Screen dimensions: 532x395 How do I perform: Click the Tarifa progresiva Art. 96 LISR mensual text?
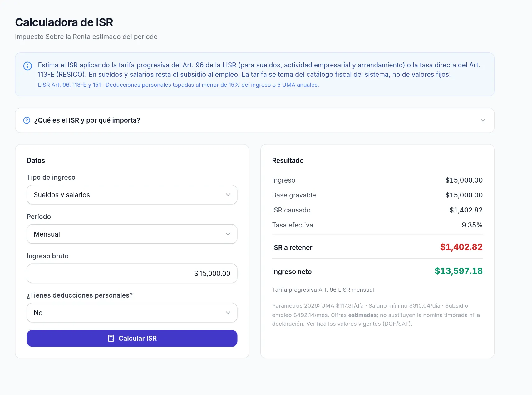[x=323, y=290]
